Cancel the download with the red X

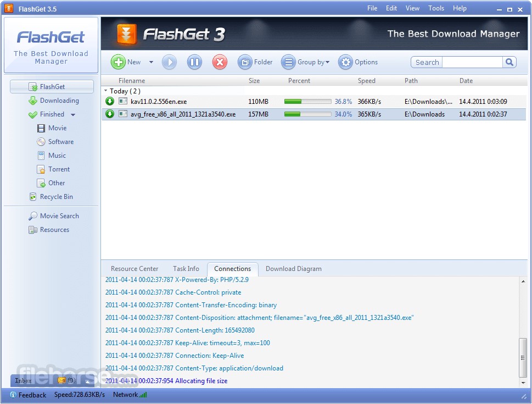(219, 62)
